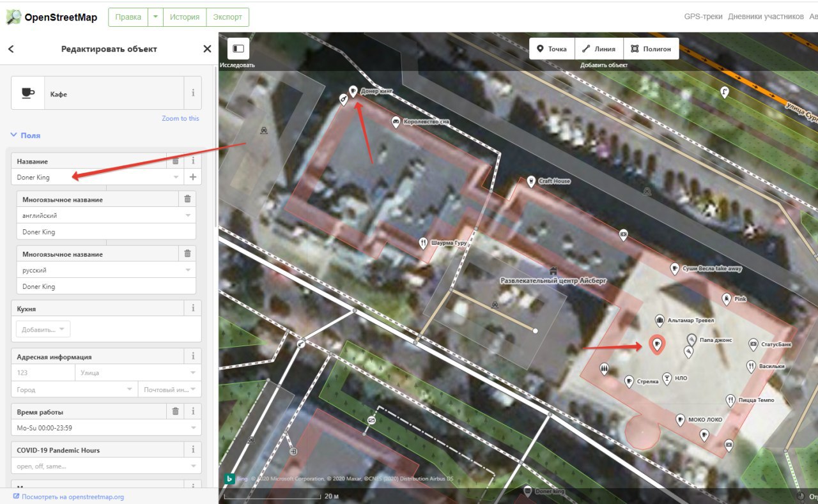Select the Стрелка cafe marker
The image size is (818, 504).
coord(629,381)
